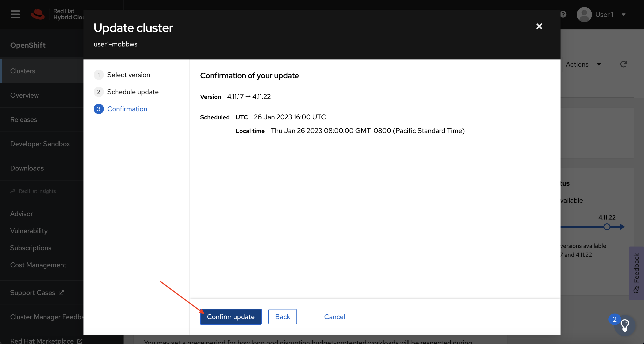This screenshot has height=344, width=644.
Task: Confirm the cluster update to 4.11.22
Action: click(x=230, y=316)
